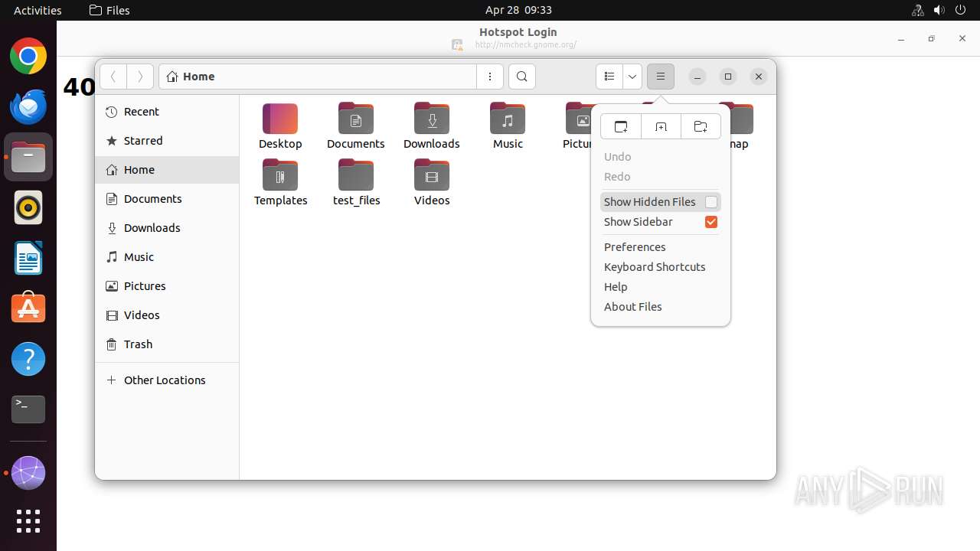Open the Templates folder
The height and width of the screenshot is (551, 980).
280,183
